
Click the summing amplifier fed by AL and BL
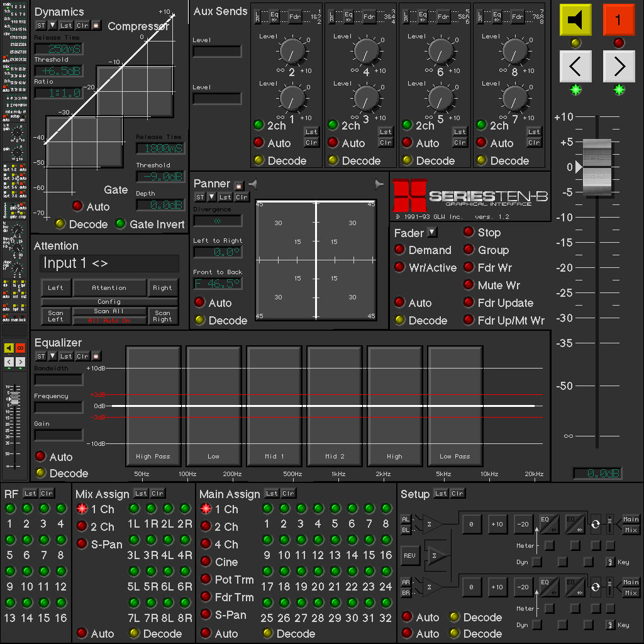pyautogui.click(x=431, y=524)
